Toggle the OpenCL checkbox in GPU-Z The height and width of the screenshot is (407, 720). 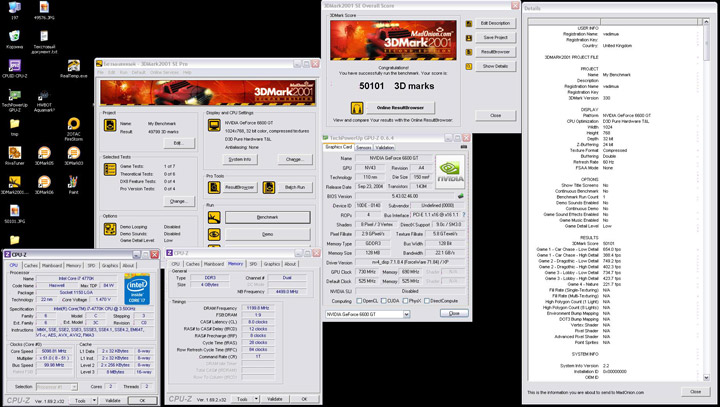360,301
